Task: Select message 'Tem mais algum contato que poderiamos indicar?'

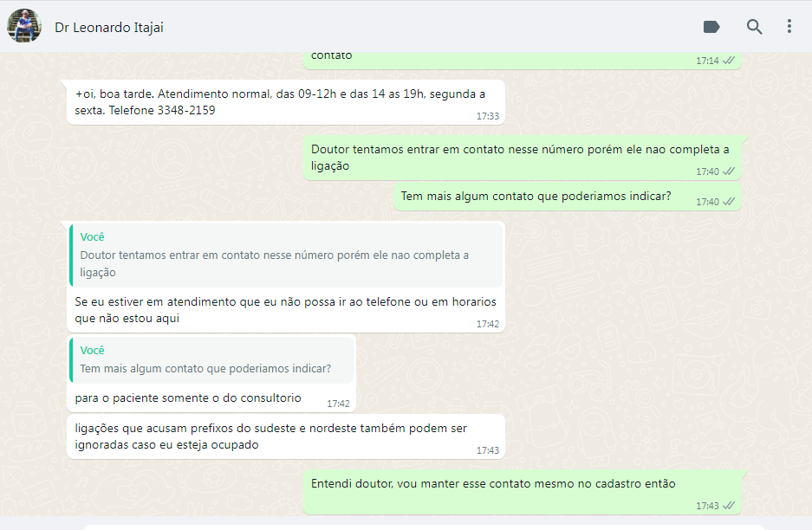Action: click(567, 197)
